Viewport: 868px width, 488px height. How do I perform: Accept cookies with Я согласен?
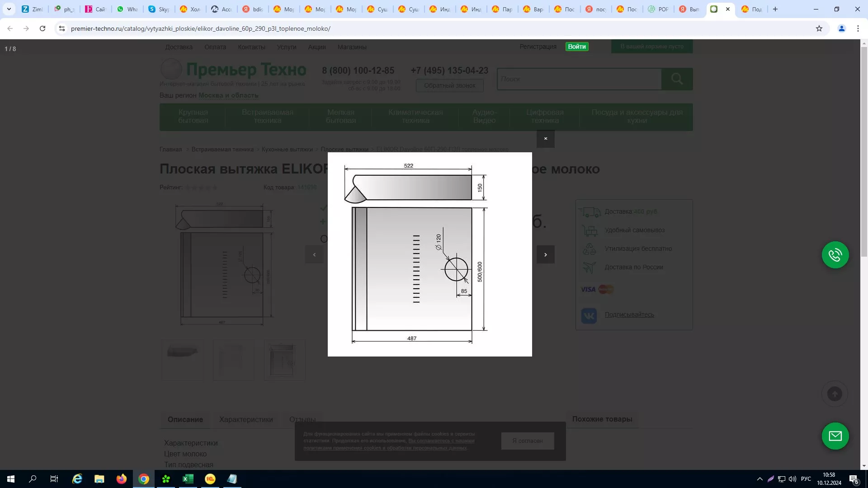[x=528, y=441]
